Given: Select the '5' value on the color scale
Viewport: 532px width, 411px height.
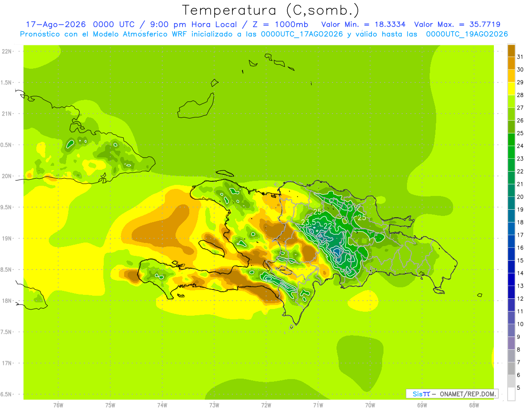Looking at the screenshot, I should (x=519, y=388).
